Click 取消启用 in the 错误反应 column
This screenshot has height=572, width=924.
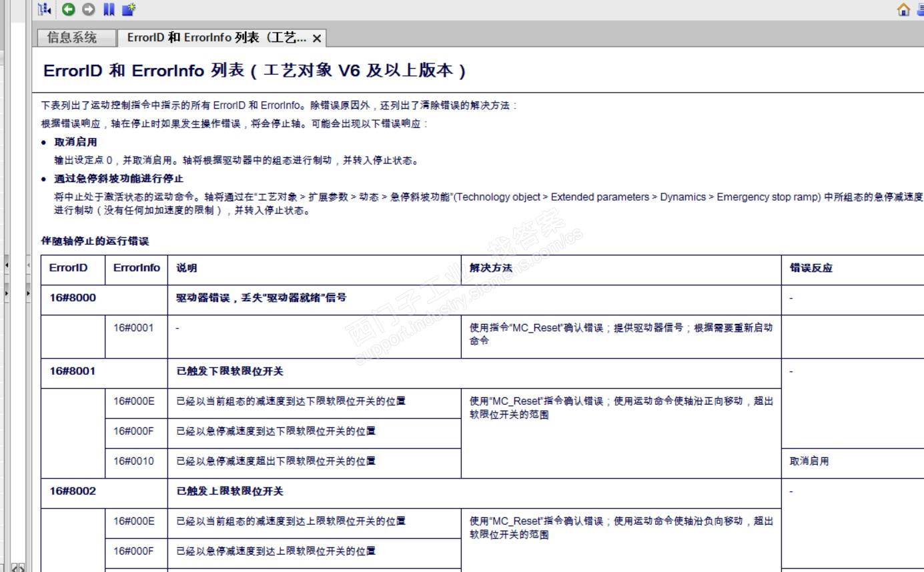(809, 461)
